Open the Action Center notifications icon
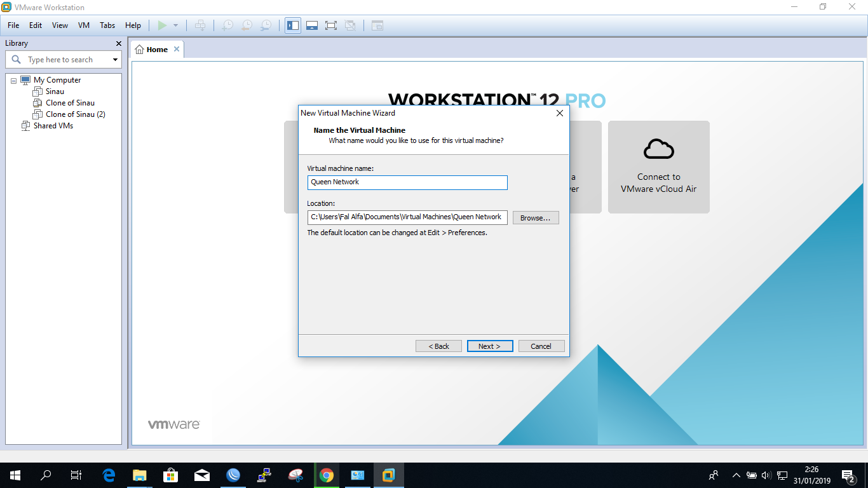The height and width of the screenshot is (488, 868). coord(848,475)
